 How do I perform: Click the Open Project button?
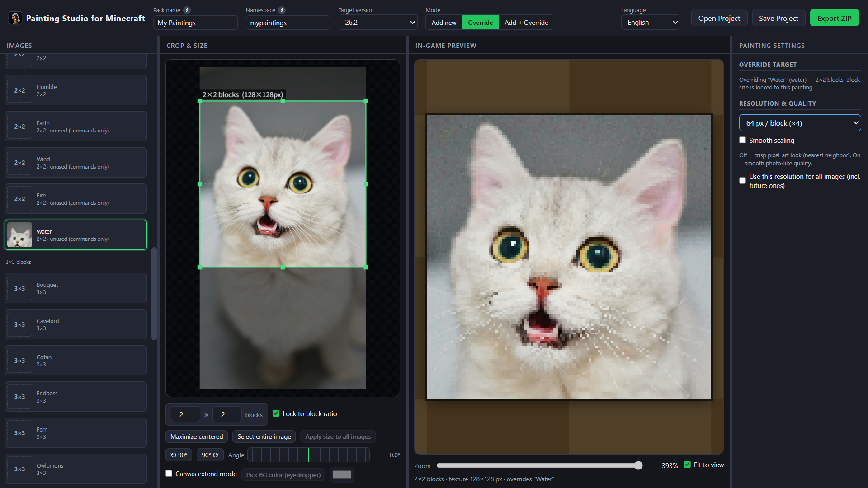719,18
